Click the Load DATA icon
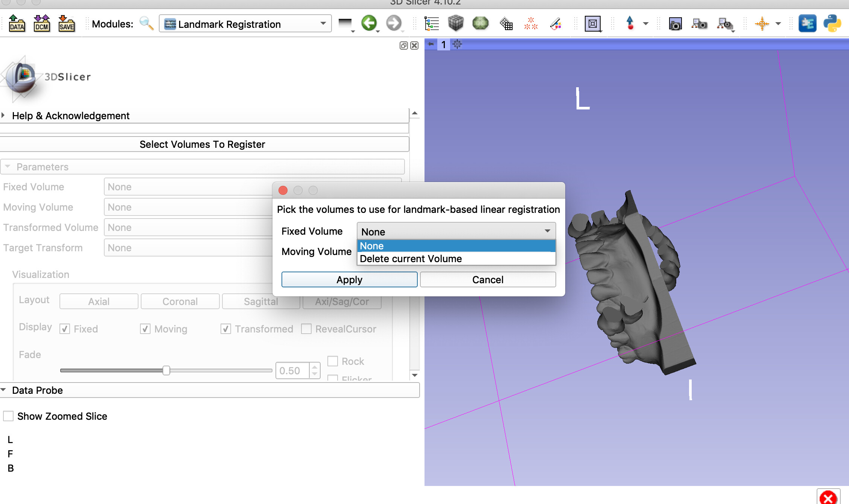849x504 pixels. coord(17,24)
